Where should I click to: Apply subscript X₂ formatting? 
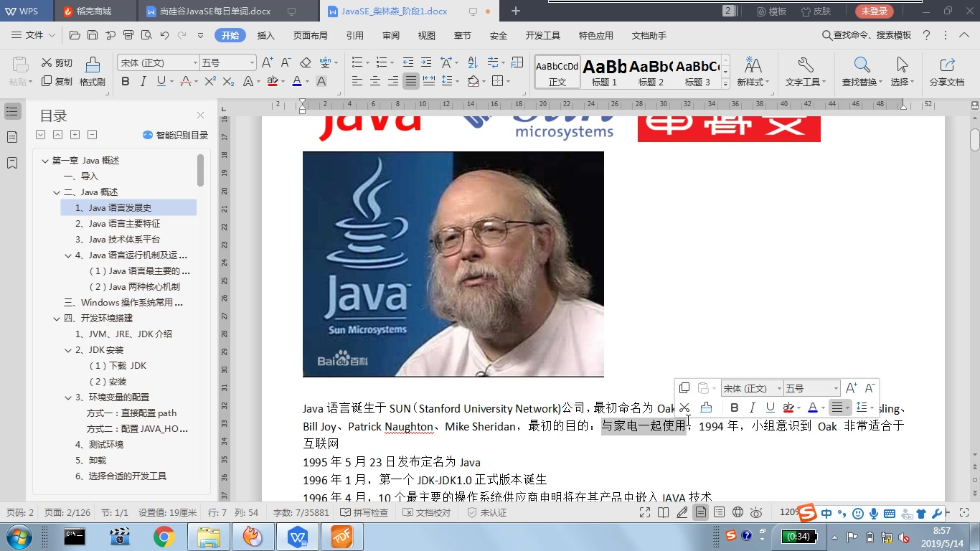228,81
